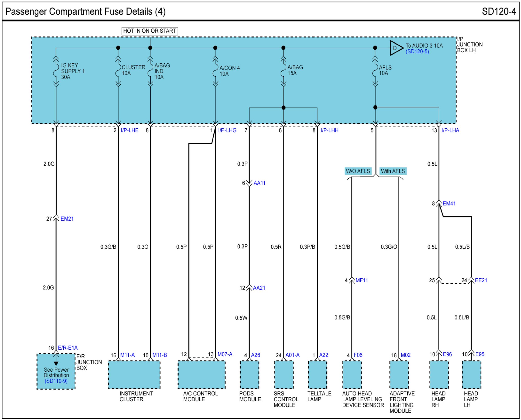Select the With AFLS option tag

click(393, 171)
